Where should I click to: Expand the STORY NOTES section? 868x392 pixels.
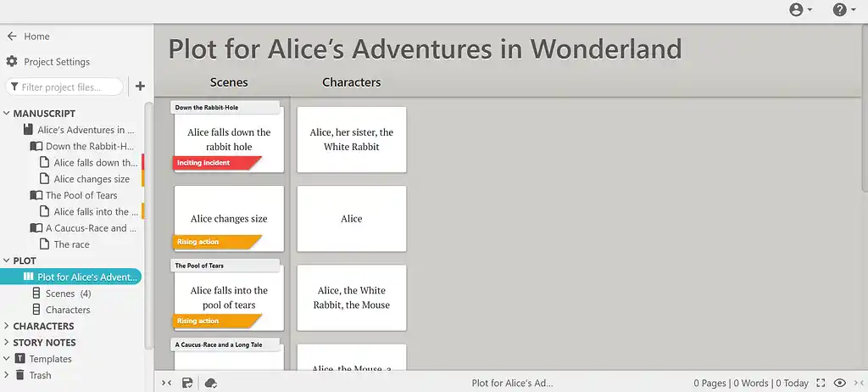7,343
